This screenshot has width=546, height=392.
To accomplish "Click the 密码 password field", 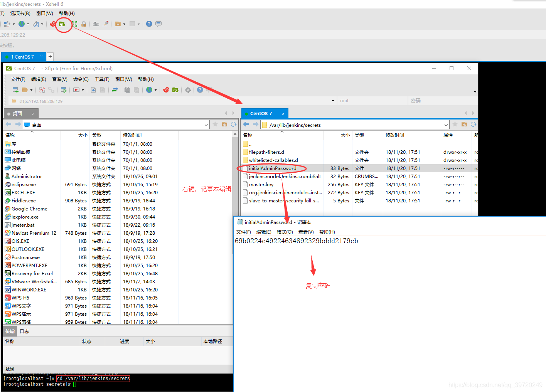I will (x=443, y=101).
